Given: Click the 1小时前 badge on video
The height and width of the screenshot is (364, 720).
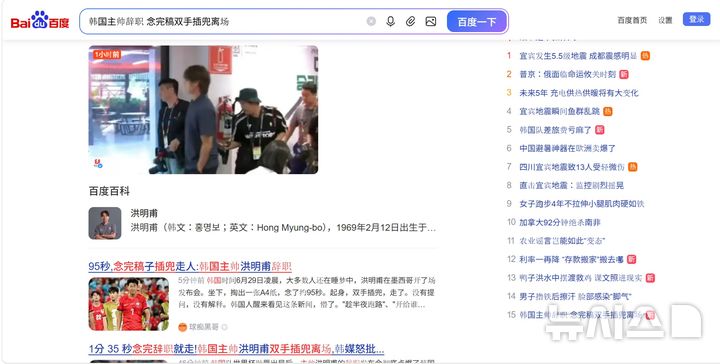Looking at the screenshot, I should tap(107, 55).
